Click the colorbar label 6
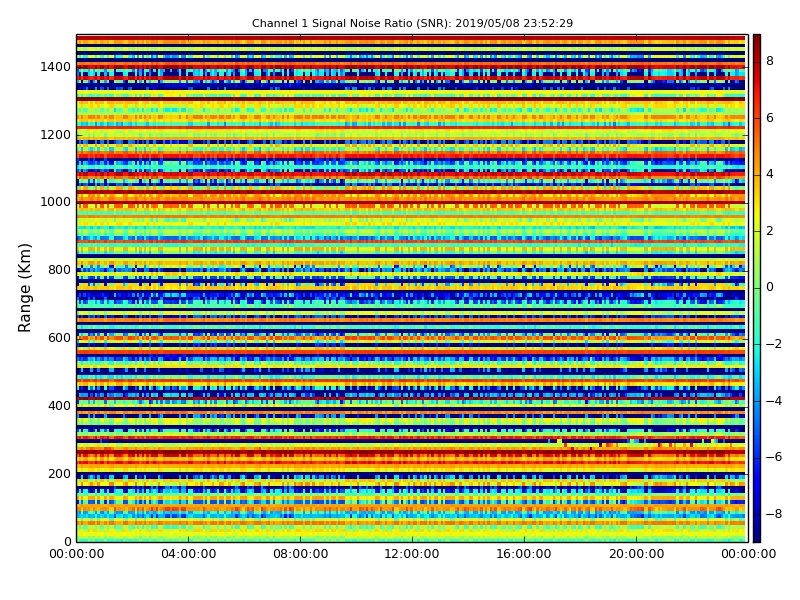Screen dimensions: 800x600 [770, 118]
